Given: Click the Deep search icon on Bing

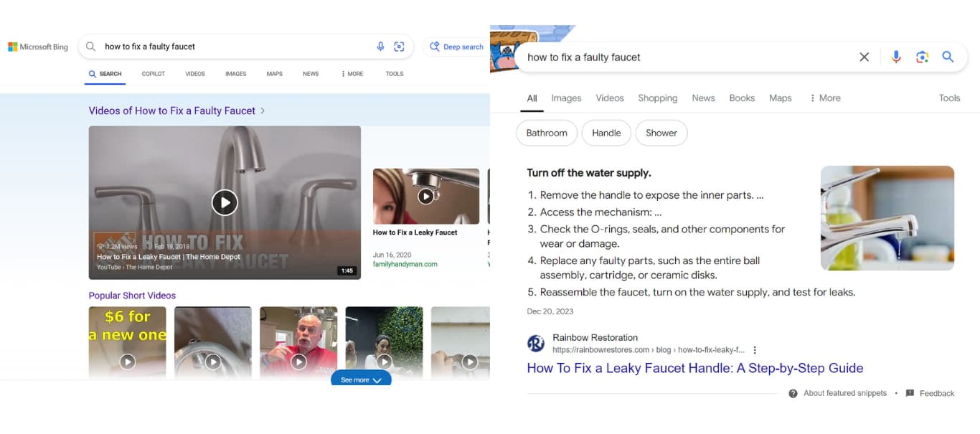Looking at the screenshot, I should [x=435, y=46].
